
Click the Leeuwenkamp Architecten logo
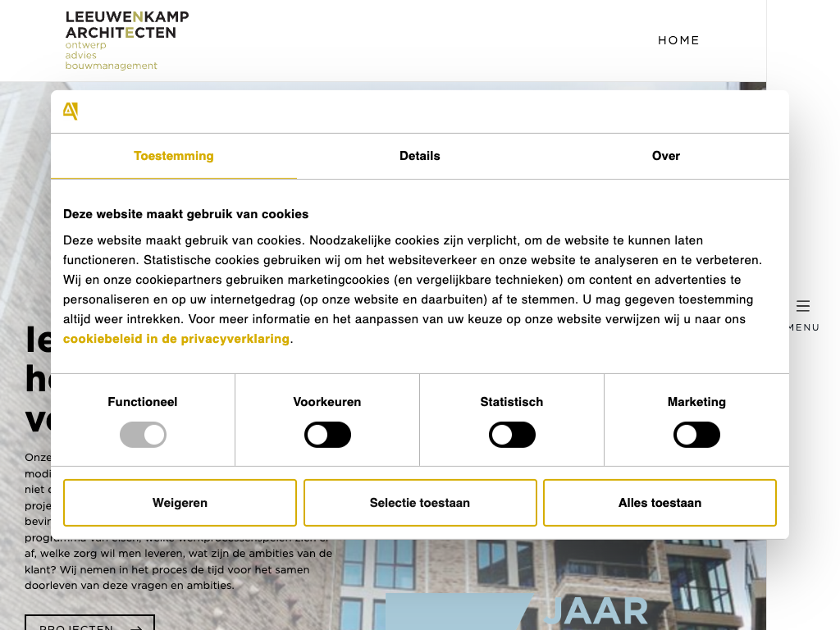point(126,39)
